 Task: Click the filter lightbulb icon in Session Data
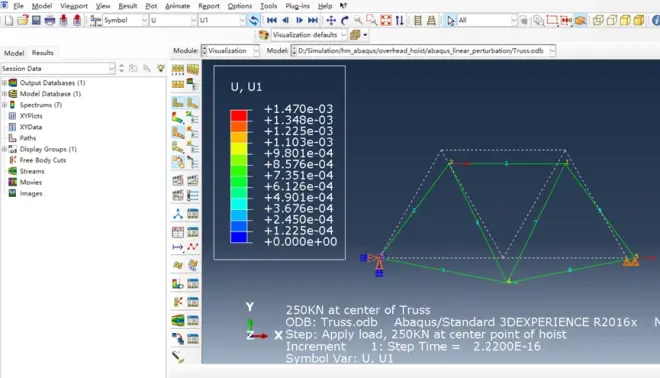click(x=161, y=68)
